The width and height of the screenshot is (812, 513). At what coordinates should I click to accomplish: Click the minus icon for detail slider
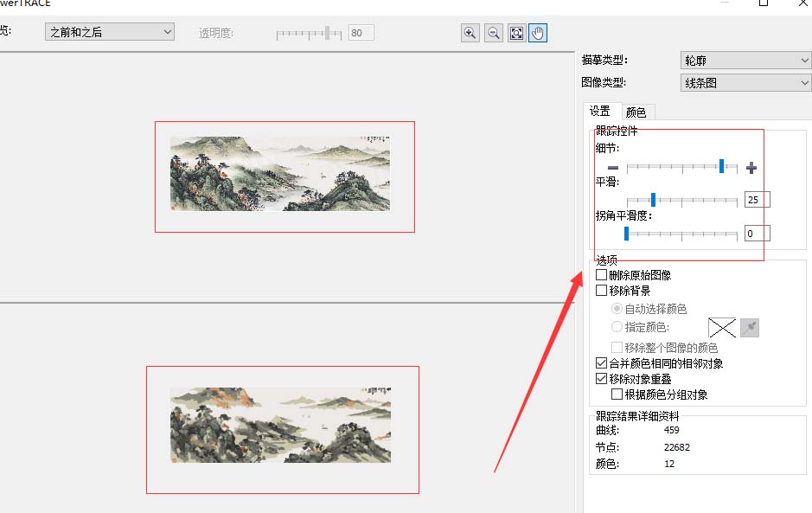click(x=613, y=167)
